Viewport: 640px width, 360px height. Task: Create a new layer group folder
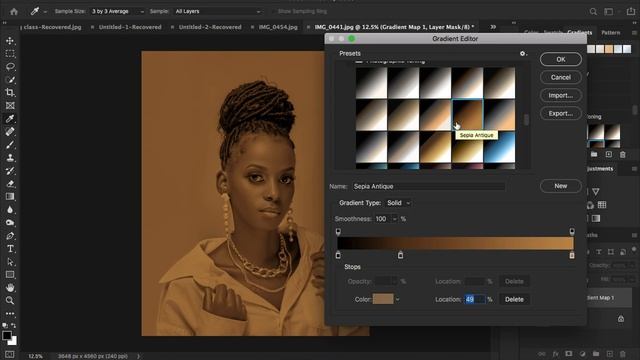tap(596, 354)
